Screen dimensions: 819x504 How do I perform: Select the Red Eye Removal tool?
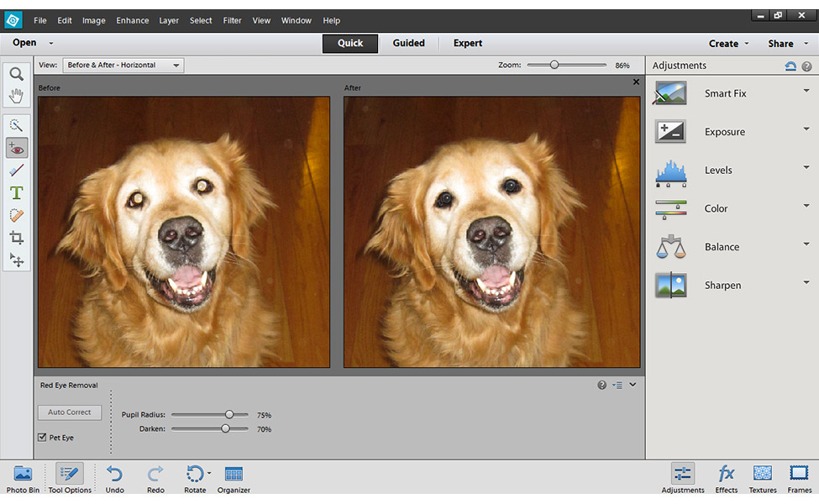pyautogui.click(x=16, y=148)
